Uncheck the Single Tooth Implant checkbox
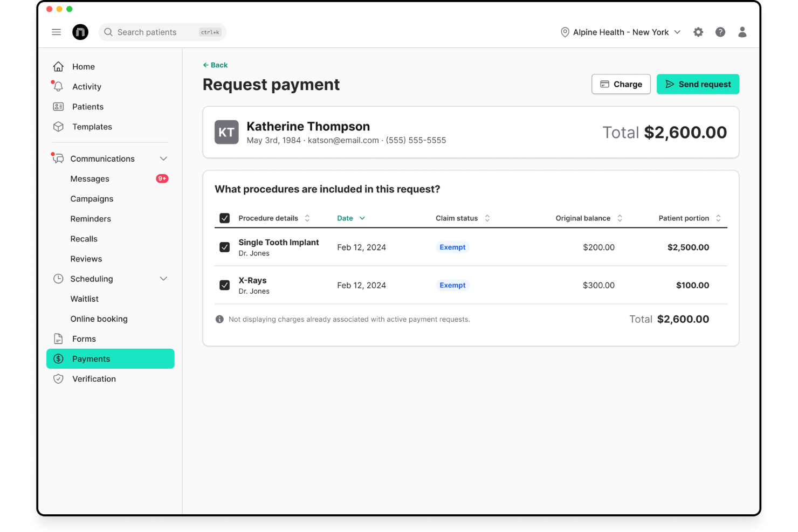The width and height of the screenshot is (798, 532). pos(225,247)
